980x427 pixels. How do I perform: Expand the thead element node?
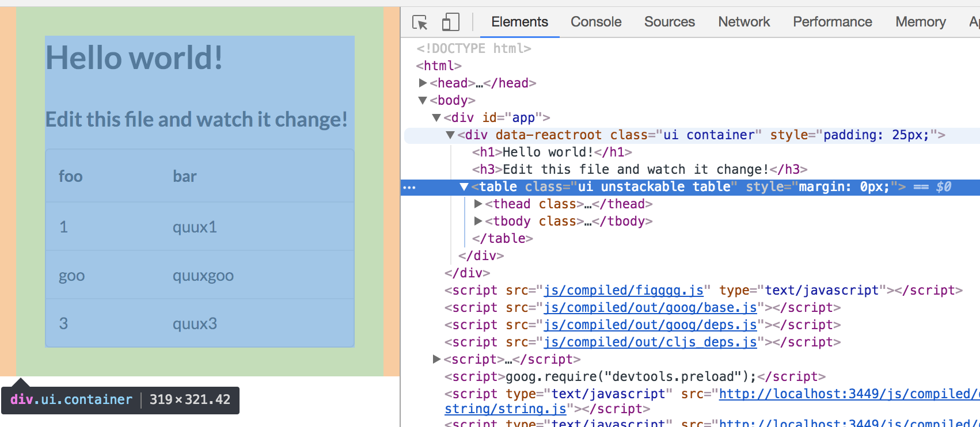(x=478, y=204)
